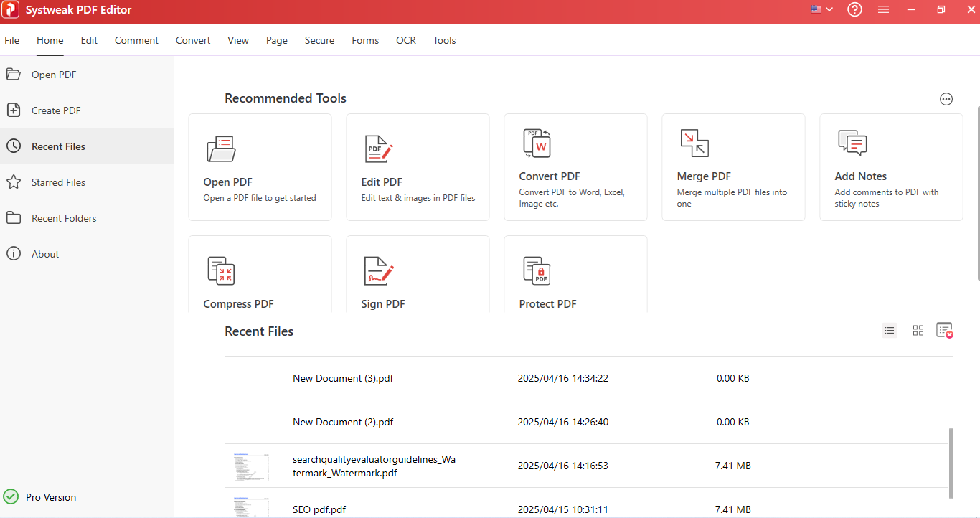Open the hamburger menu in title bar

(x=884, y=10)
